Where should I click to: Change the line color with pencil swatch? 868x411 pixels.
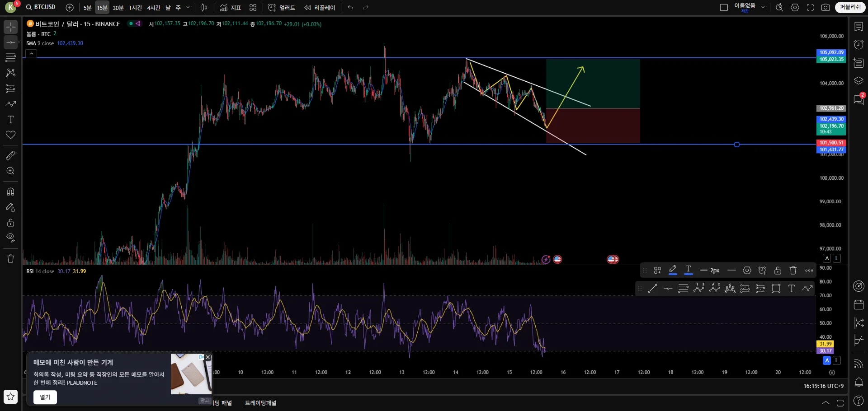673,271
